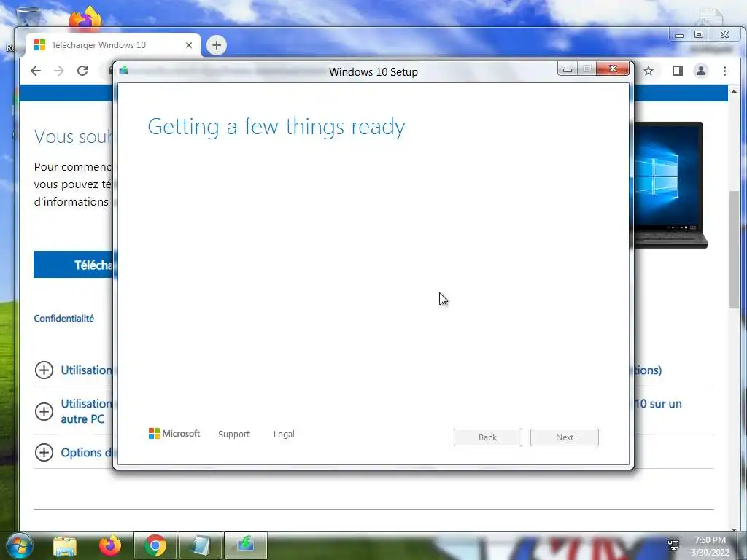Click the scrollbar up arrow in Chrome
The height and width of the screenshot is (560, 747).
coord(734,91)
